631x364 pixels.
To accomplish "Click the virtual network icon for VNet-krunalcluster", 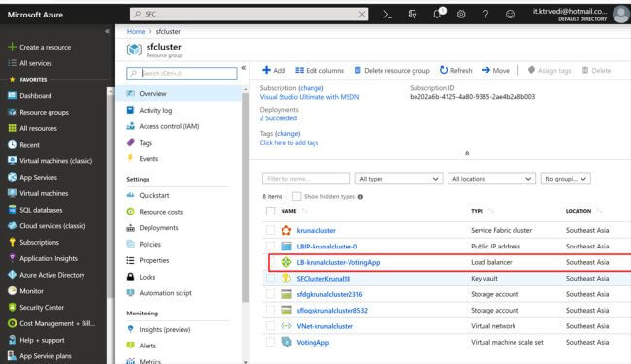I will (x=286, y=326).
